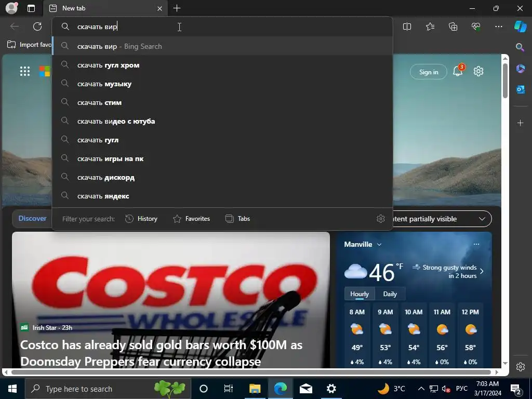
Task: Open the Settings and more ellipsis
Action: (x=498, y=26)
